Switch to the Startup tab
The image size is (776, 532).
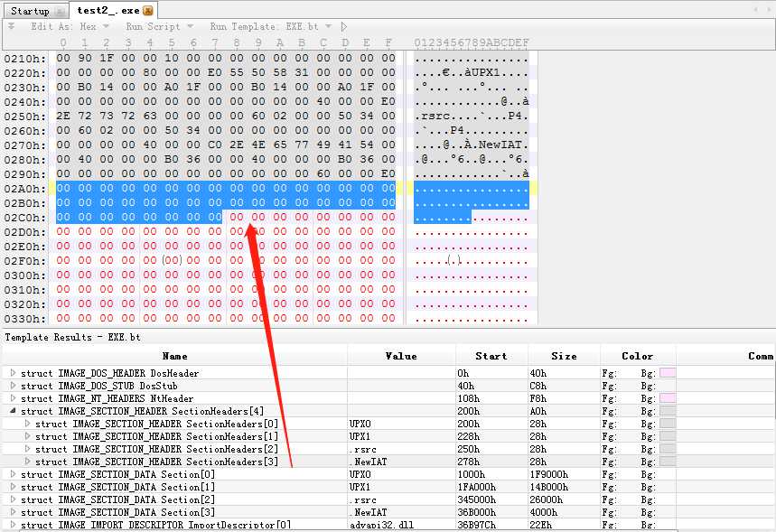[34, 11]
